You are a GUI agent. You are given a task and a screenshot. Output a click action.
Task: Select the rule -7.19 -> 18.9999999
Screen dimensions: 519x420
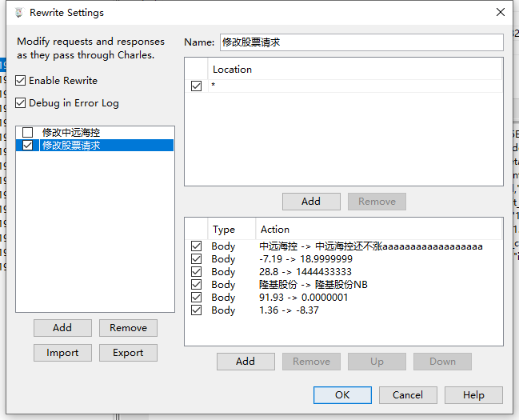[x=344, y=258]
